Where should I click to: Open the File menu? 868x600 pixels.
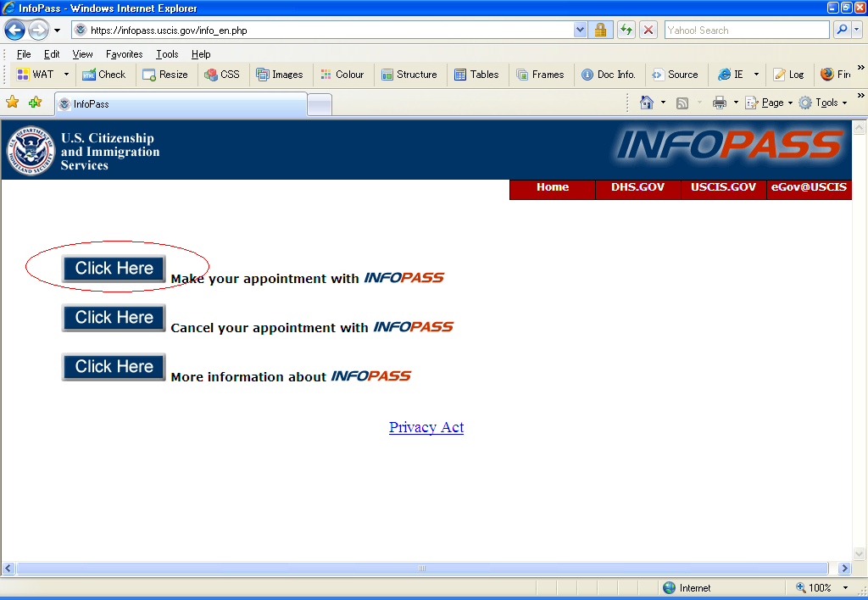(24, 54)
